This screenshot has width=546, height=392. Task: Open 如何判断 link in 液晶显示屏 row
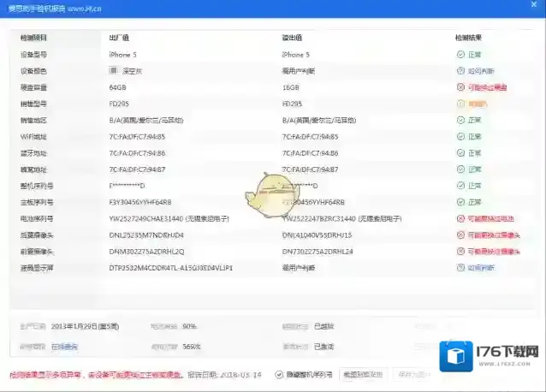[x=481, y=268]
